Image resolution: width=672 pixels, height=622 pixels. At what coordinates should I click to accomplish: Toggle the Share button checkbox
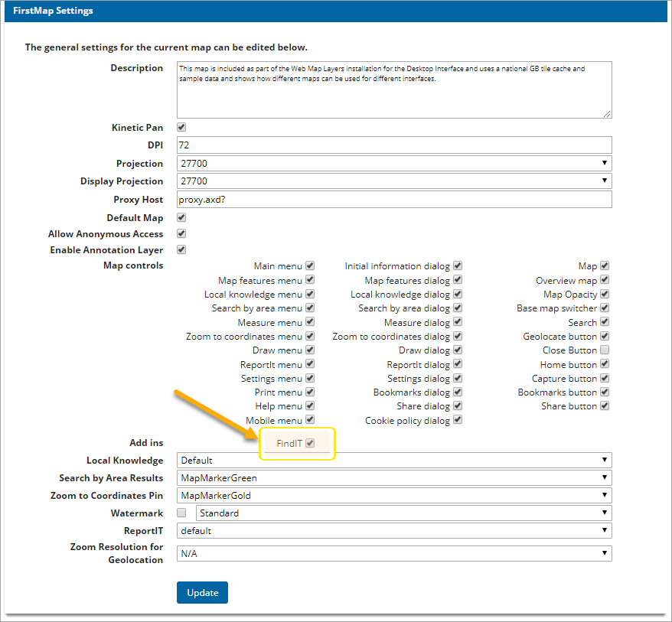coord(605,405)
